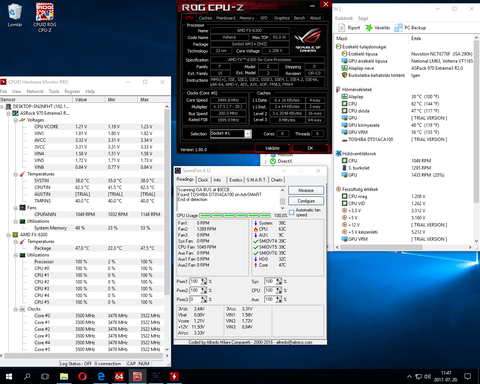Switch to the Caches tab in CPU-Z
Screen dimensions: 480x384
point(205,18)
